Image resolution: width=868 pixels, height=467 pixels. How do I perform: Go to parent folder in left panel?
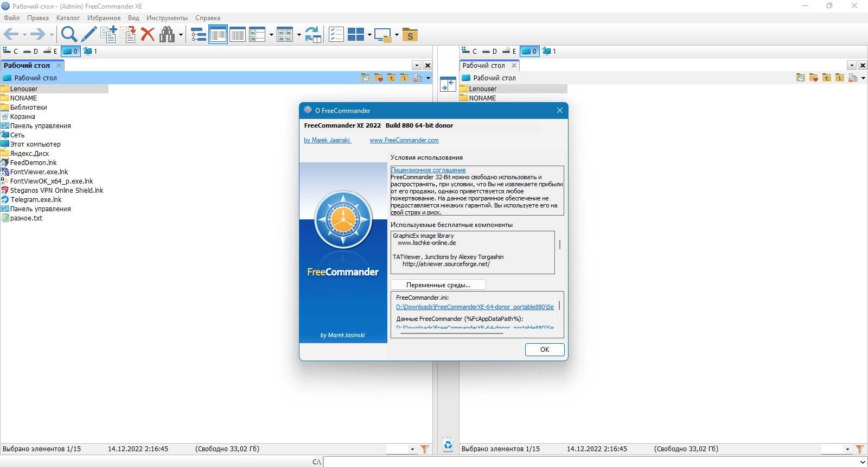392,78
